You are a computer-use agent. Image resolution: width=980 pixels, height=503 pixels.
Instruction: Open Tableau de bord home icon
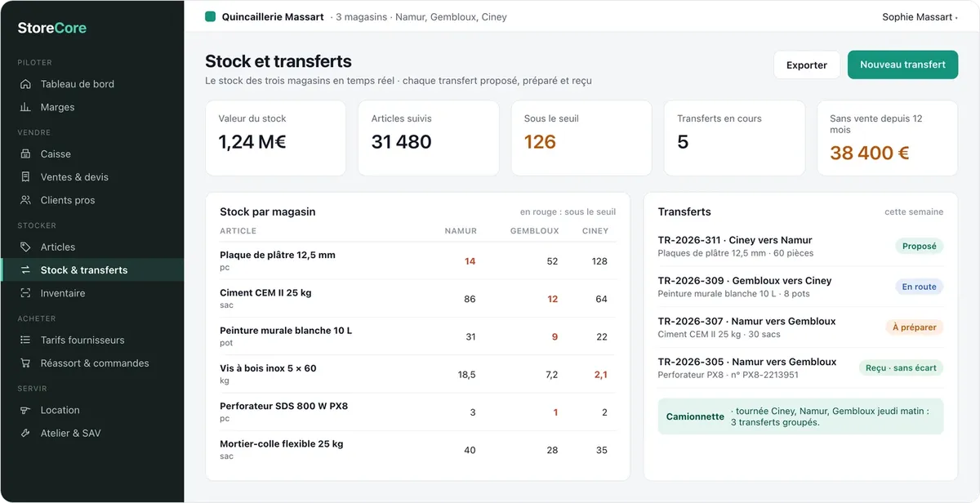(x=25, y=84)
